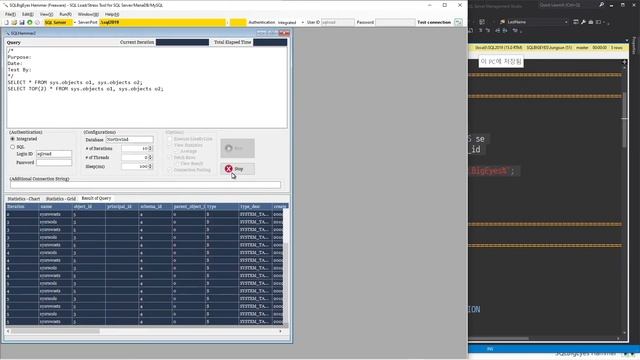Click the object_id column header
The image size is (640, 360).
click(89, 207)
